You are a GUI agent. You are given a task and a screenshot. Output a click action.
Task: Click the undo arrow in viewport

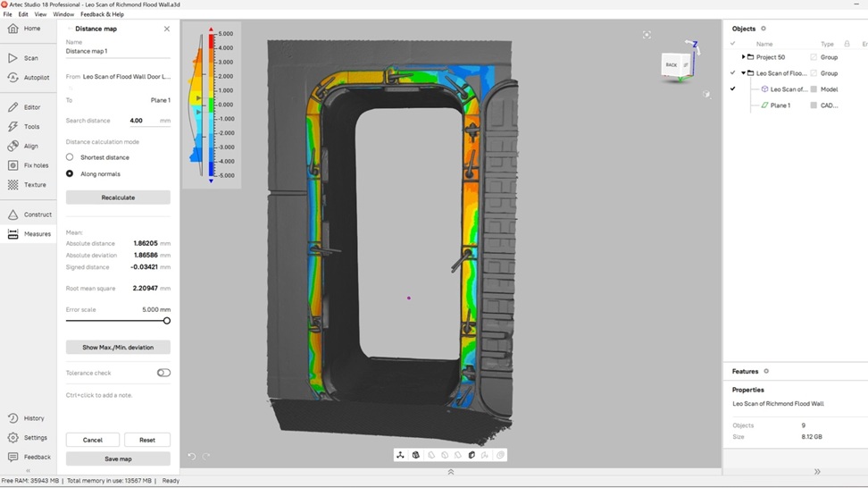coord(192,457)
